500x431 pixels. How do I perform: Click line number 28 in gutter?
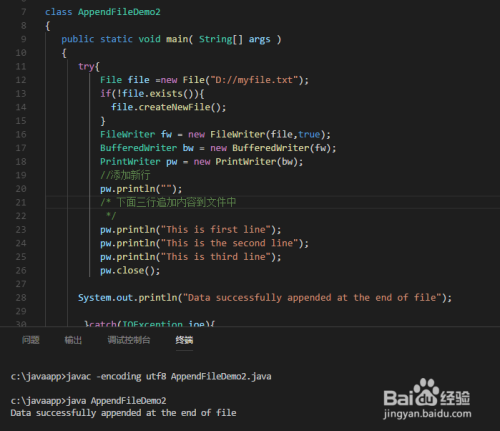point(21,298)
